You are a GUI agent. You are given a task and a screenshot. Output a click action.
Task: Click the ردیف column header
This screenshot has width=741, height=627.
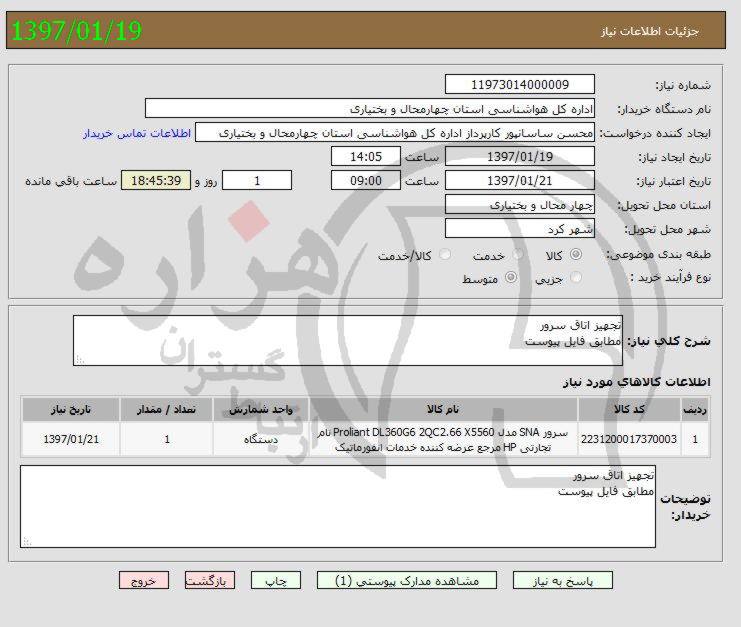tap(695, 409)
